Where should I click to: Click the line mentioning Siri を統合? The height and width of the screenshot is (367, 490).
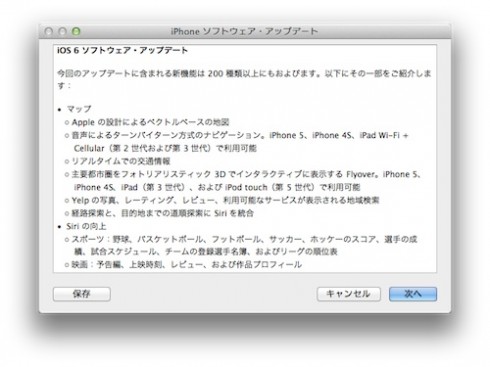pos(162,213)
